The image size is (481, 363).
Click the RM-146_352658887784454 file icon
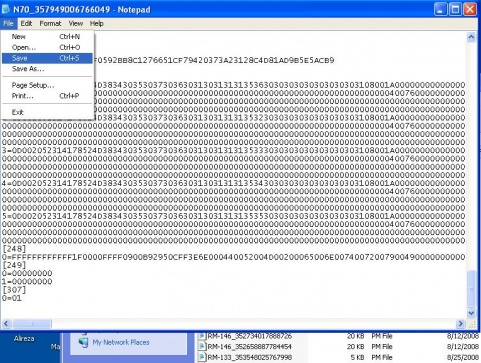pos(202,347)
